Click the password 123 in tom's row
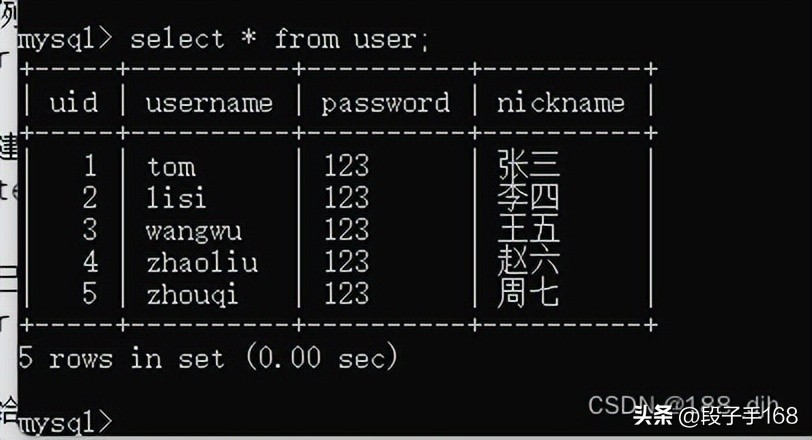This screenshot has height=440, width=812. click(346, 166)
